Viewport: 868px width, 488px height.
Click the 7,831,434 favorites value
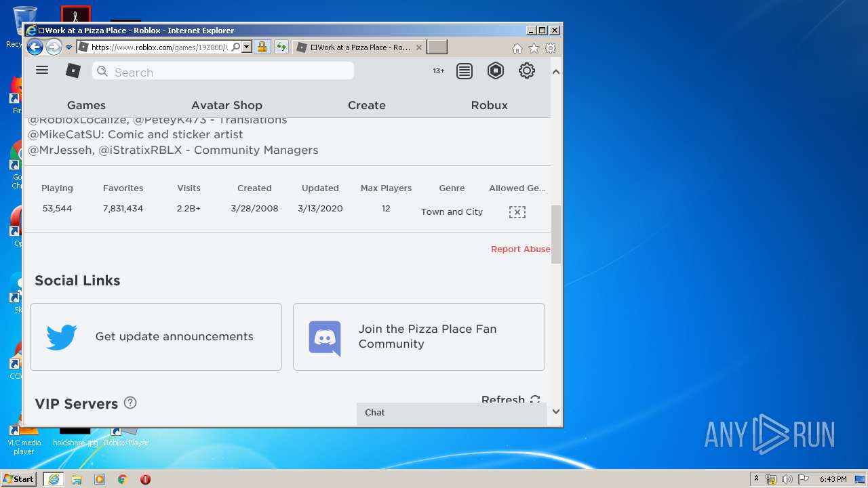(123, 209)
